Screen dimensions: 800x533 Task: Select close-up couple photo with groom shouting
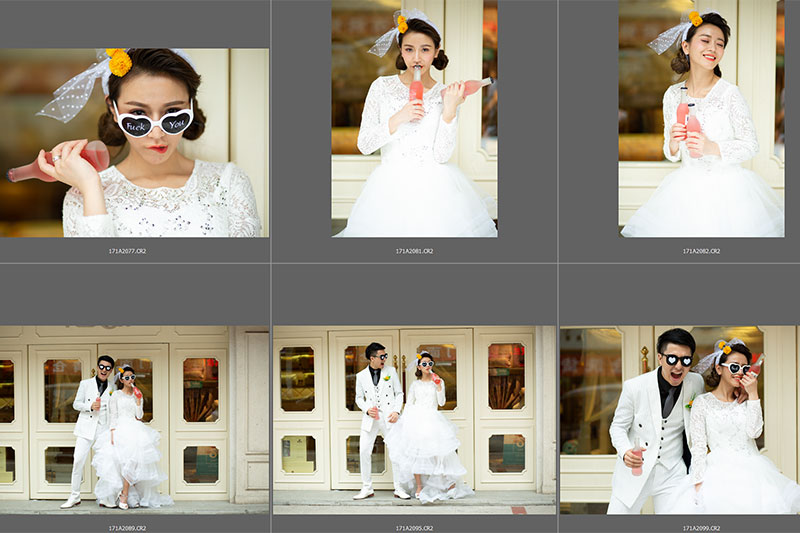click(x=680, y=420)
